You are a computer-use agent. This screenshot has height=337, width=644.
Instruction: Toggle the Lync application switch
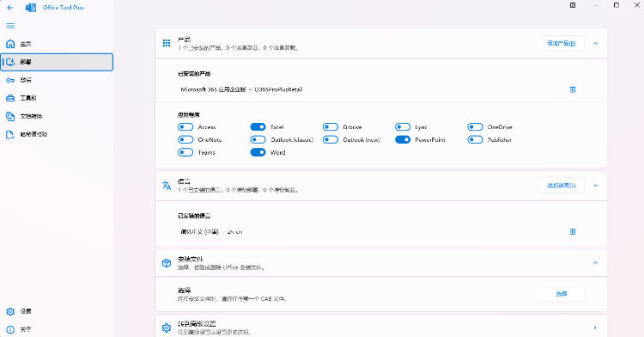click(403, 127)
